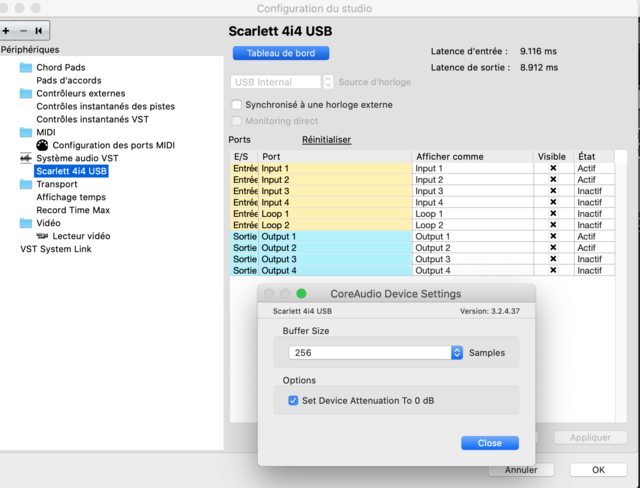This screenshot has height=488, width=640.
Task: Click the Output 4 port cell
Action: pos(335,271)
